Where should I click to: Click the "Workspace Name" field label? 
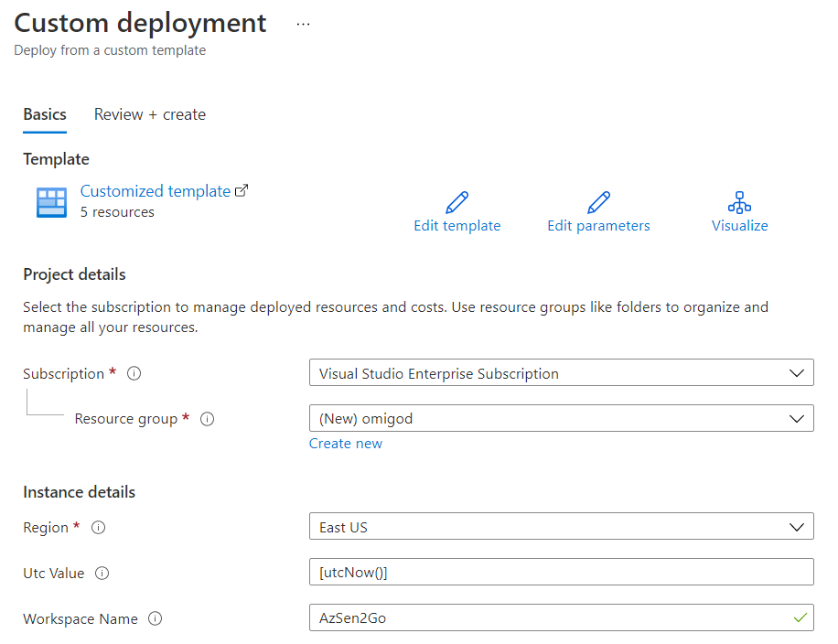81,619
